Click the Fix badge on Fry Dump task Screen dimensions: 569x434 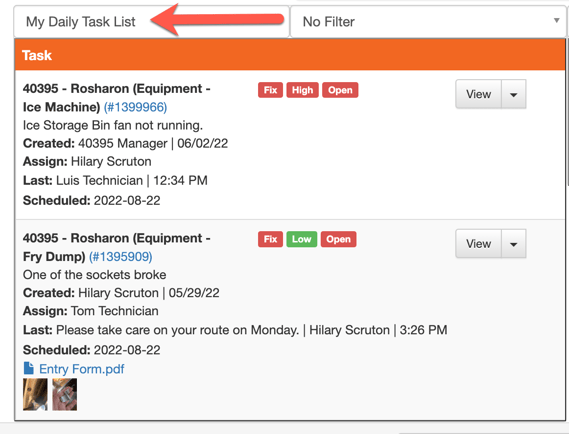(270, 239)
